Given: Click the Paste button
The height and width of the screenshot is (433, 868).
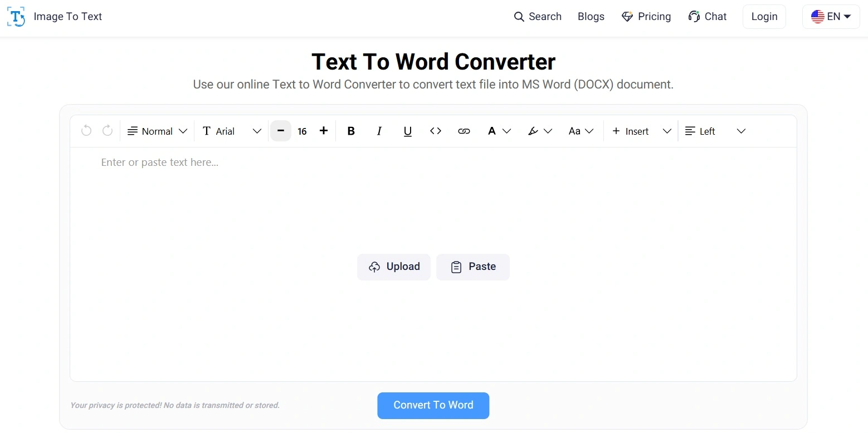Looking at the screenshot, I should tap(473, 267).
